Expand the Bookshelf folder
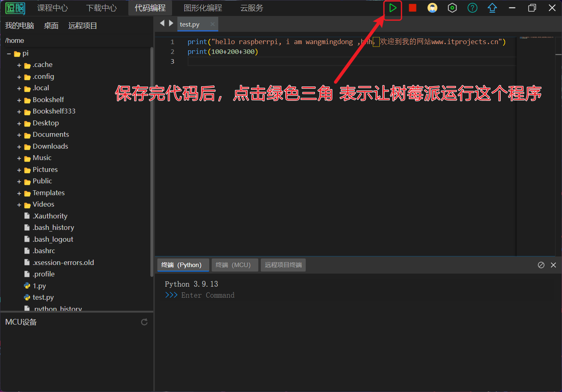Viewport: 562px width, 392px height. [19, 100]
